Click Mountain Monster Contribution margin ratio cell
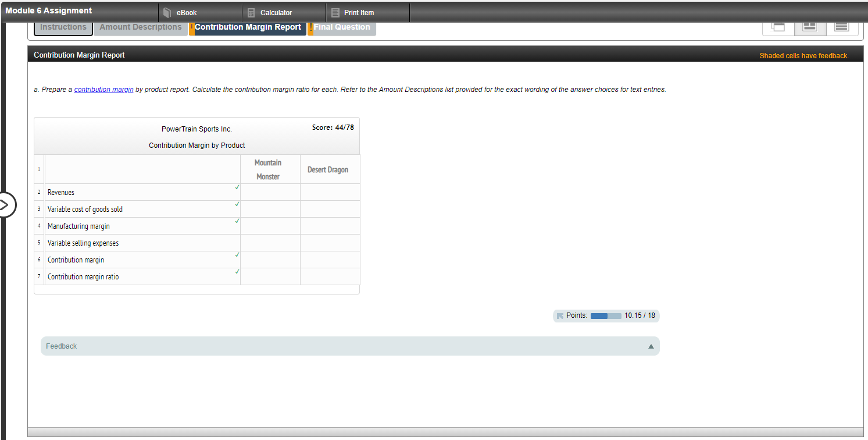868x440 pixels. [270, 276]
